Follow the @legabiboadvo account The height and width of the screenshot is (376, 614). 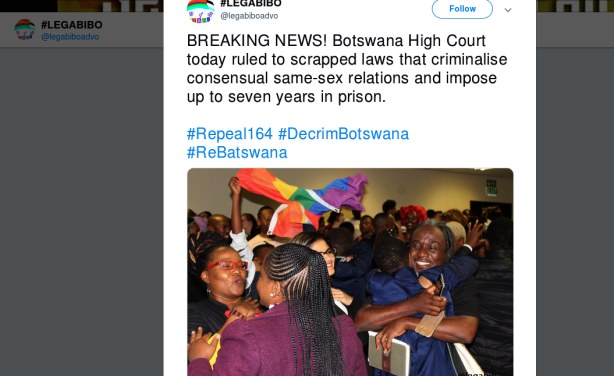pyautogui.click(x=462, y=9)
